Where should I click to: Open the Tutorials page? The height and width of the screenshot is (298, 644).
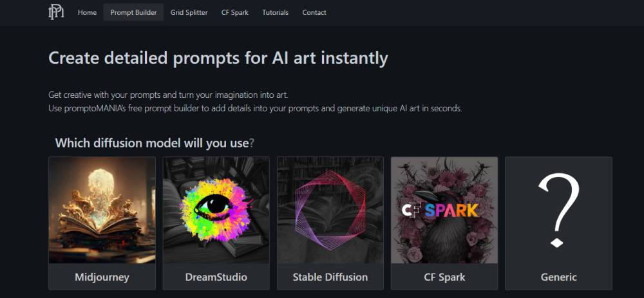[x=275, y=12]
